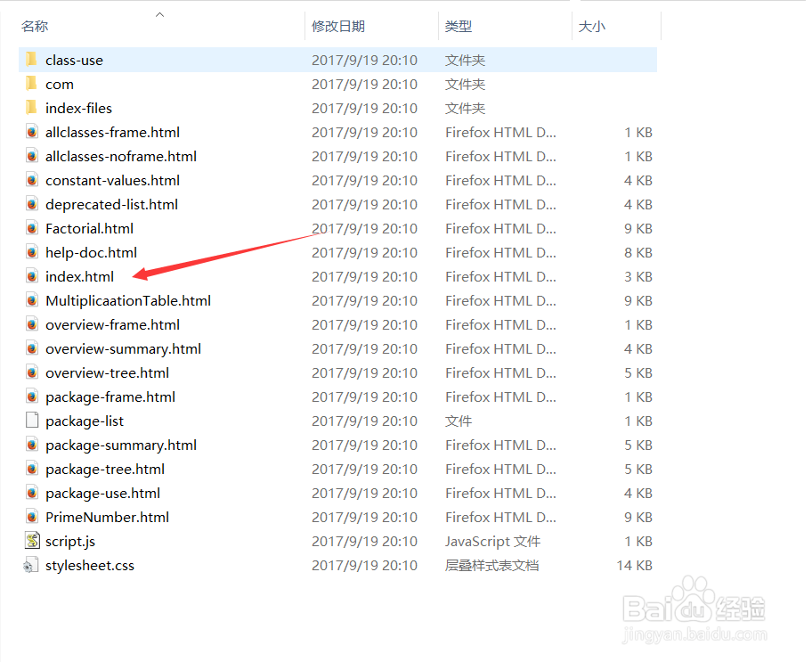Click the 文件夹 type cell of class-use
Viewport: 812px width, 662px height.
pyautogui.click(x=465, y=60)
